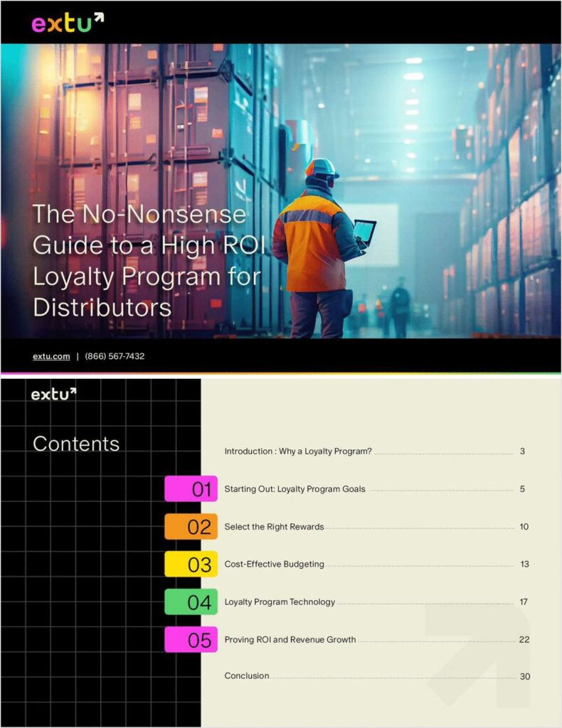Open Loyalty Program Technology section
The image size is (562, 728).
point(280,602)
